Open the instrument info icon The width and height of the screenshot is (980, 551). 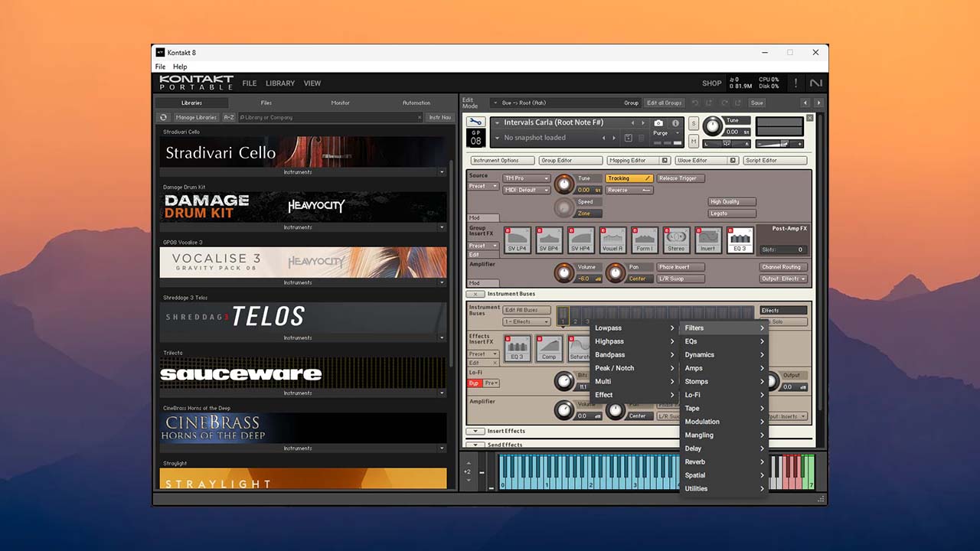(x=675, y=122)
